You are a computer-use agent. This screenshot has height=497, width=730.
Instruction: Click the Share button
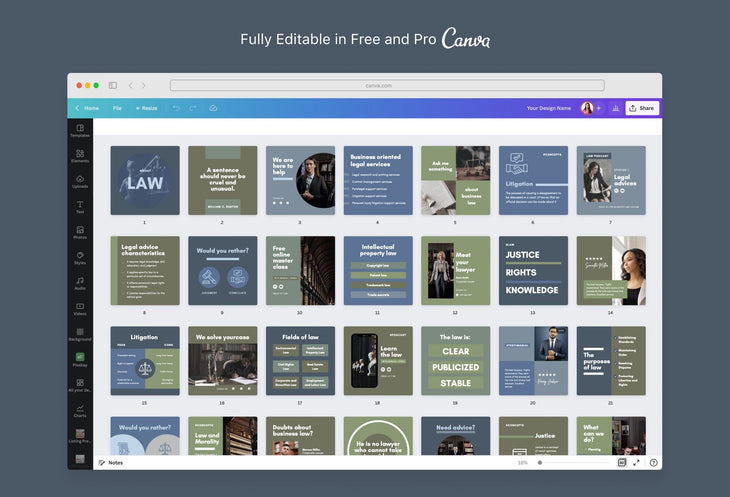642,108
